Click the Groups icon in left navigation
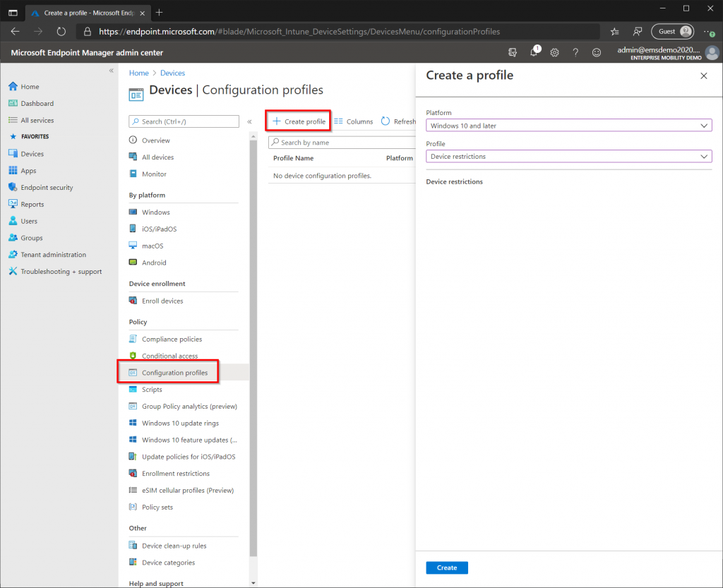This screenshot has width=723, height=588. (13, 237)
